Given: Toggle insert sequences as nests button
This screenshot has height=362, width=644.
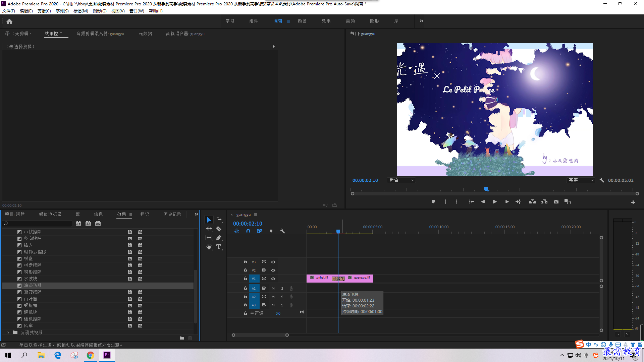Looking at the screenshot, I should tap(237, 231).
